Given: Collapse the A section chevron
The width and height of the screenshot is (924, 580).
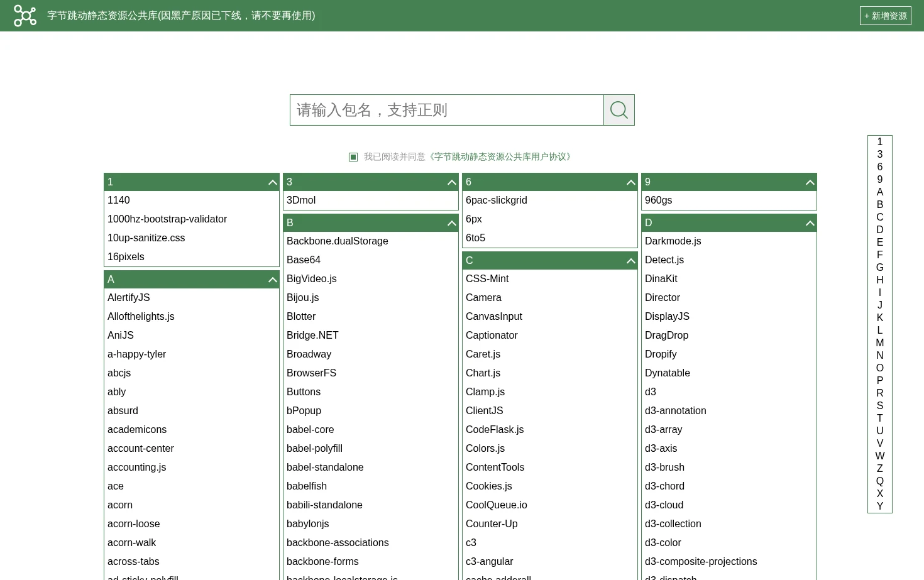Looking at the screenshot, I should pyautogui.click(x=272, y=280).
